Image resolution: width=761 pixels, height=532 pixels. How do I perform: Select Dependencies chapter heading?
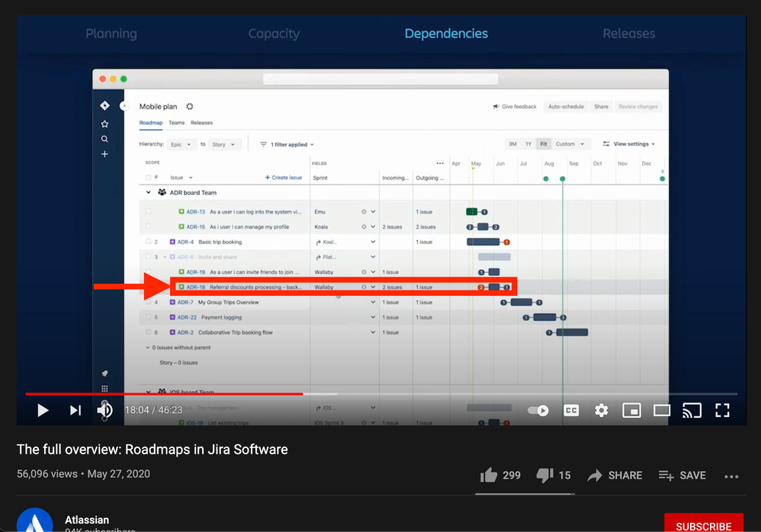446,34
